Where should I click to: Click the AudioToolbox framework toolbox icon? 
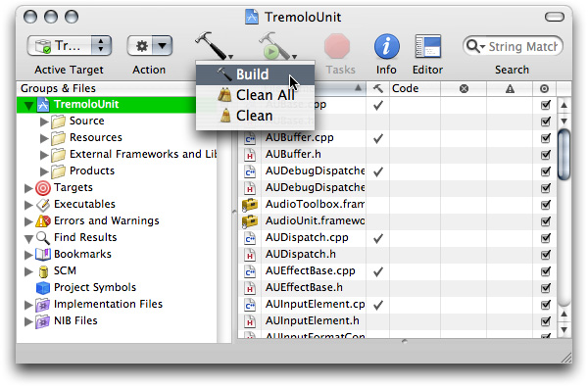pyautogui.click(x=250, y=205)
